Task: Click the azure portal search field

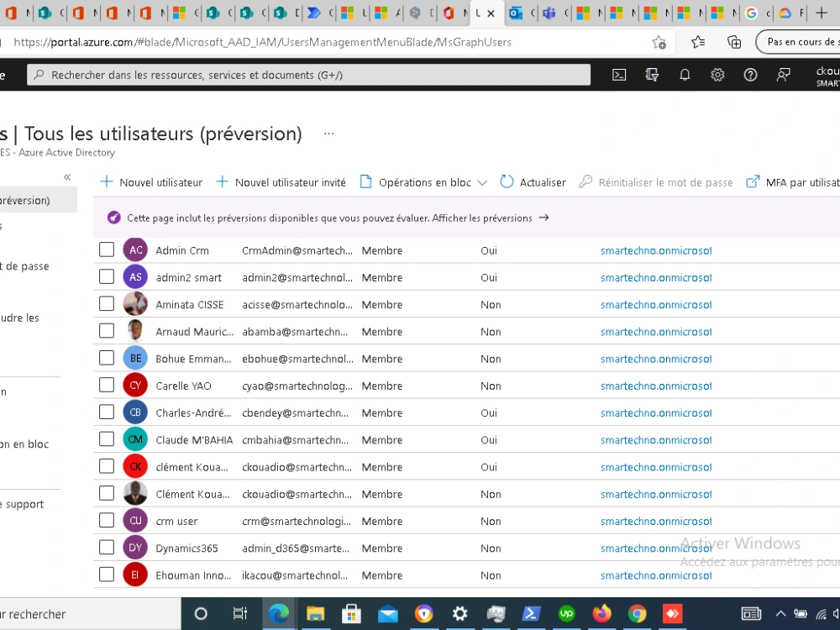Action: click(308, 75)
